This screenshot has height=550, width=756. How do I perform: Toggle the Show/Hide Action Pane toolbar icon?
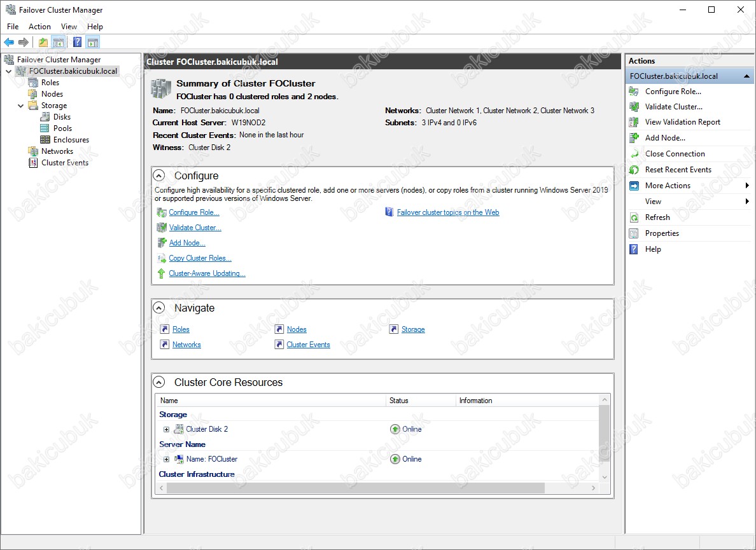click(92, 43)
